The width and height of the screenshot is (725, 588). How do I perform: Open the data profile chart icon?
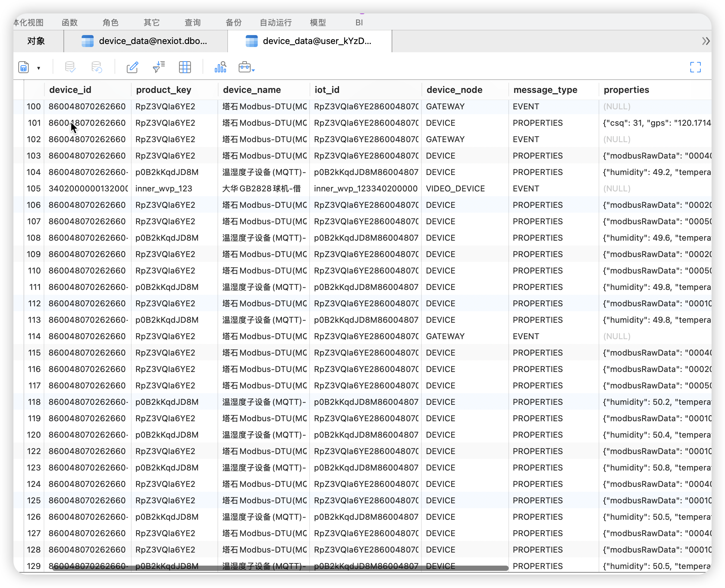coord(220,67)
